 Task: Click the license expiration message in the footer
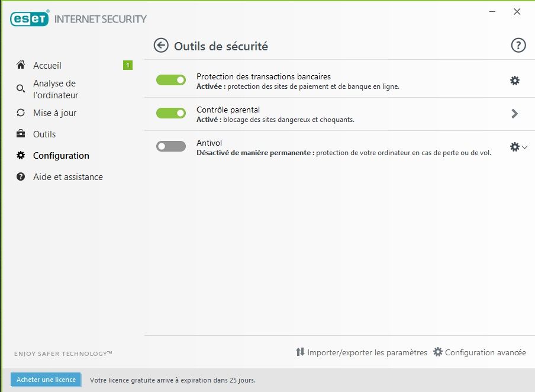[x=173, y=380]
